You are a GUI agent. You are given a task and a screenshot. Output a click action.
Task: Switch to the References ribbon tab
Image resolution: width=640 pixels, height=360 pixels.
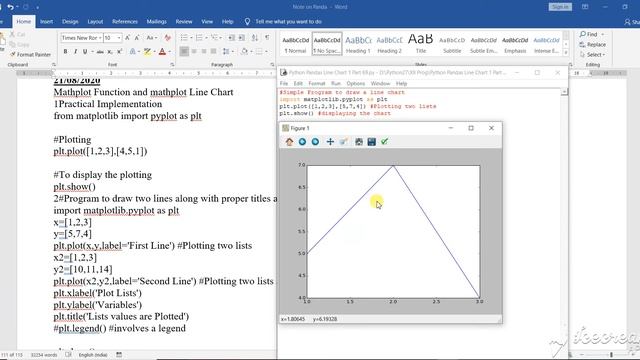pos(124,22)
